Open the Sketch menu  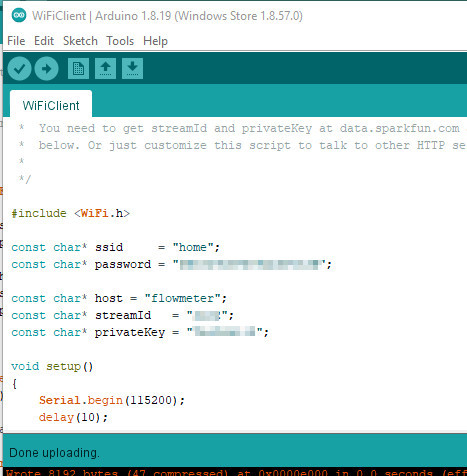tap(80, 41)
